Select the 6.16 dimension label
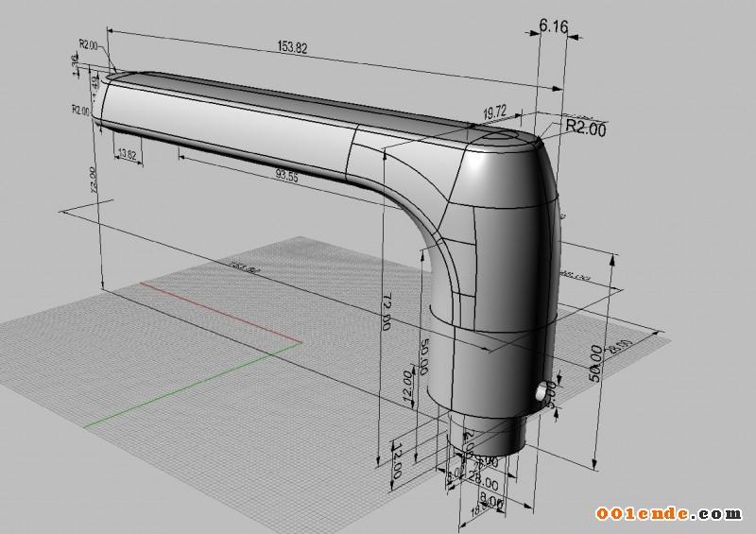 (552, 27)
